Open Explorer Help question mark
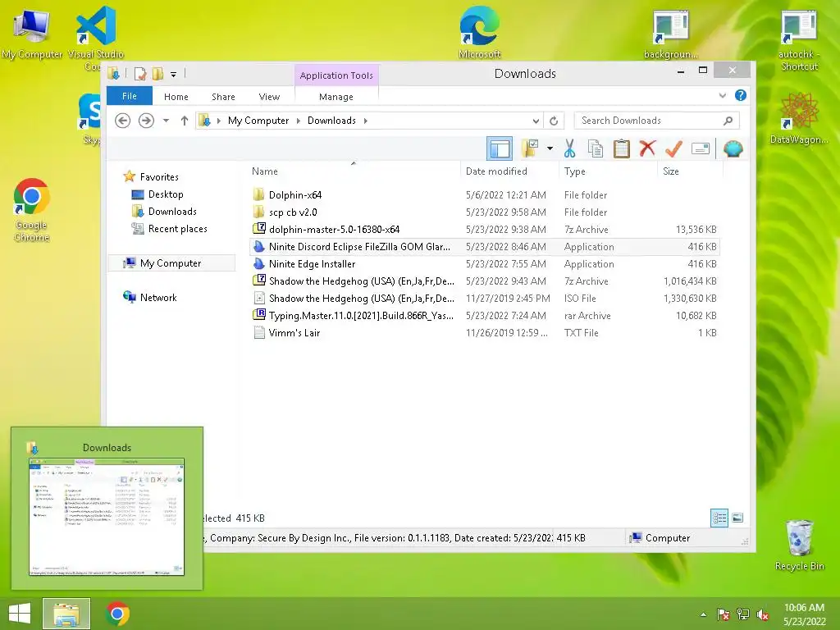 pyautogui.click(x=741, y=95)
